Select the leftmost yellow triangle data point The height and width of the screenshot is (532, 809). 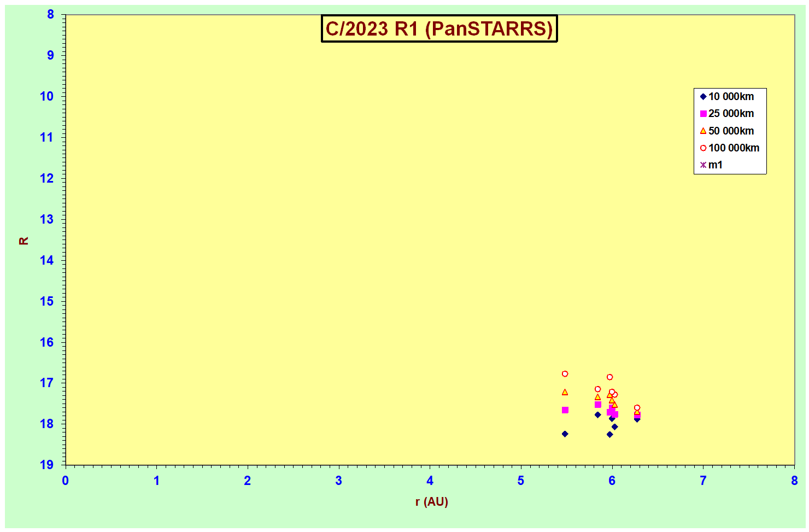[x=565, y=392]
